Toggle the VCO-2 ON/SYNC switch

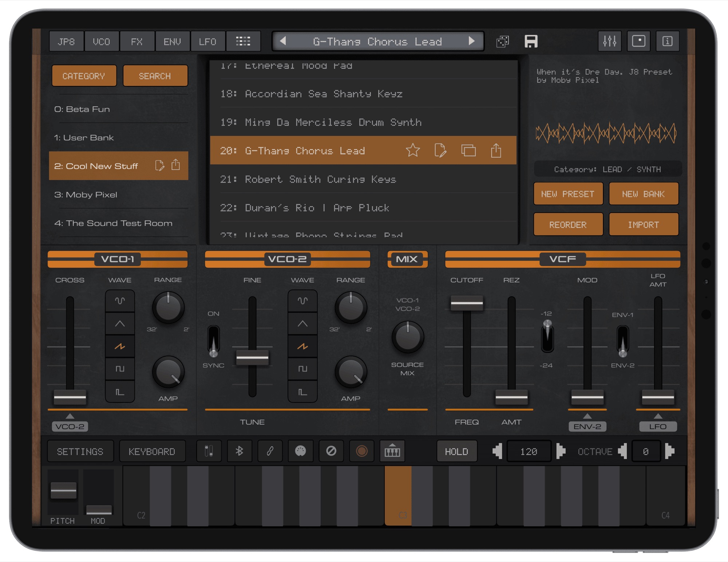tap(213, 341)
